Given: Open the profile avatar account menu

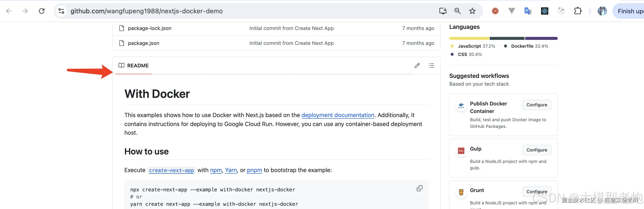Looking at the screenshot, I should click(602, 11).
